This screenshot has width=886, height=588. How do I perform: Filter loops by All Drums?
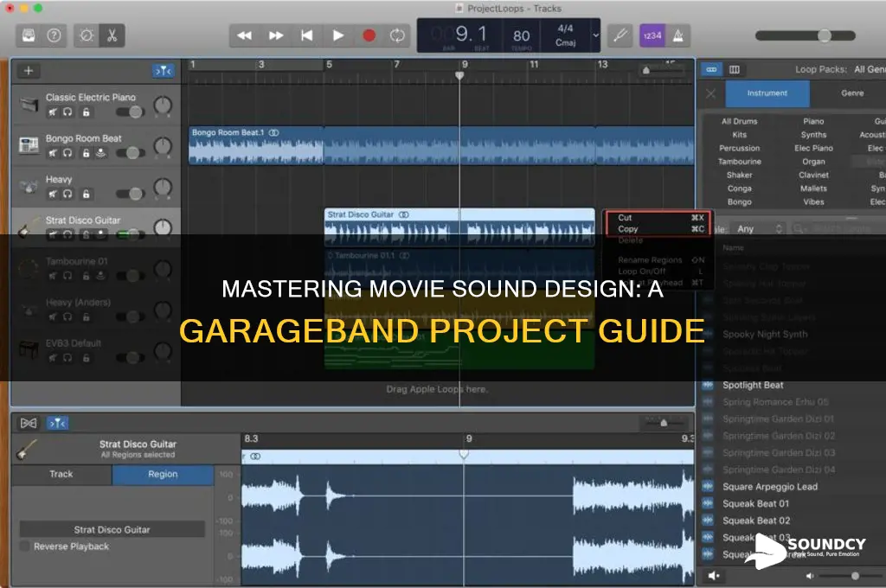[x=739, y=121]
